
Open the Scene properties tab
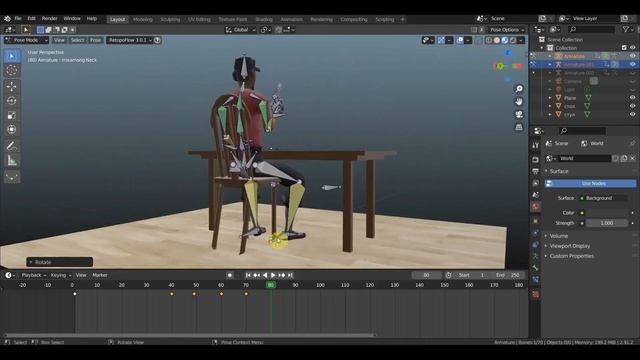pos(536,195)
